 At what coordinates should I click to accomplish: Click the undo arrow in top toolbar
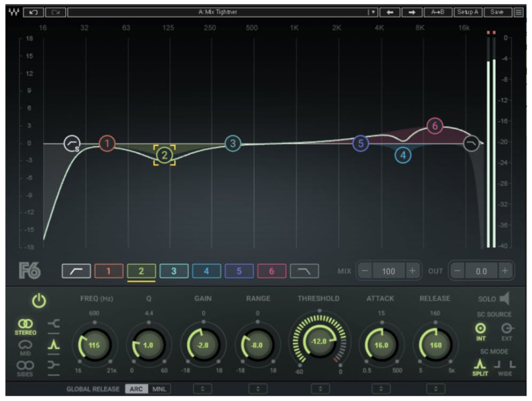[x=34, y=12]
